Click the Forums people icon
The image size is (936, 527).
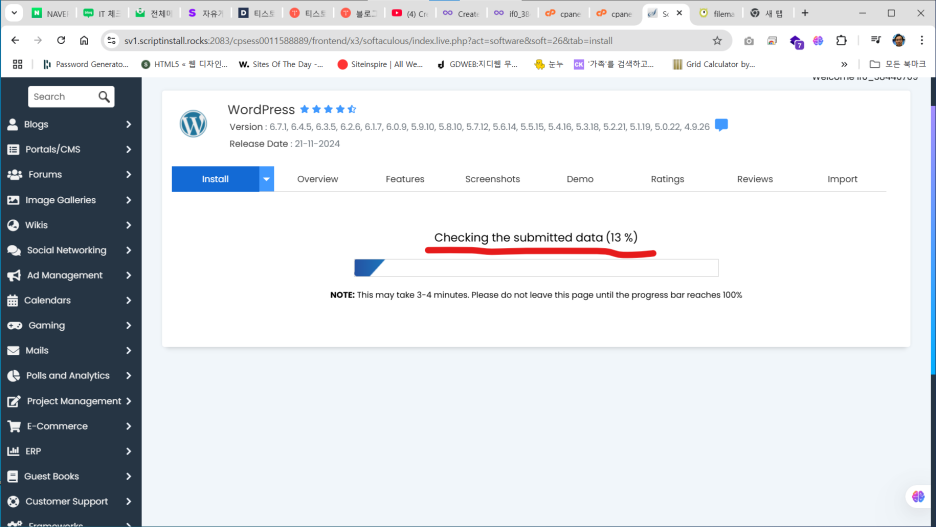[14, 174]
